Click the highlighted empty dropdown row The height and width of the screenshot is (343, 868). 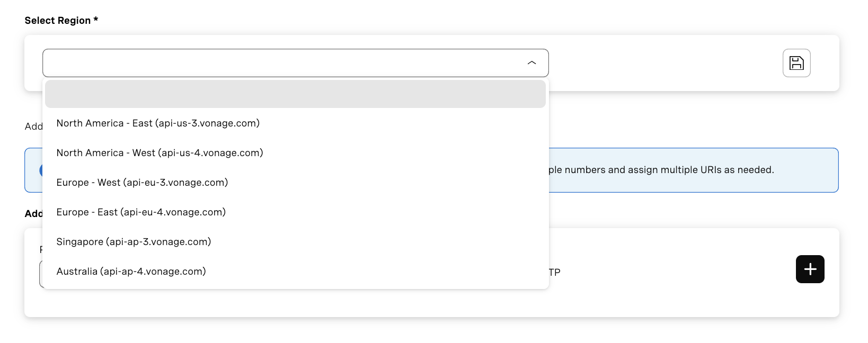pyautogui.click(x=295, y=94)
